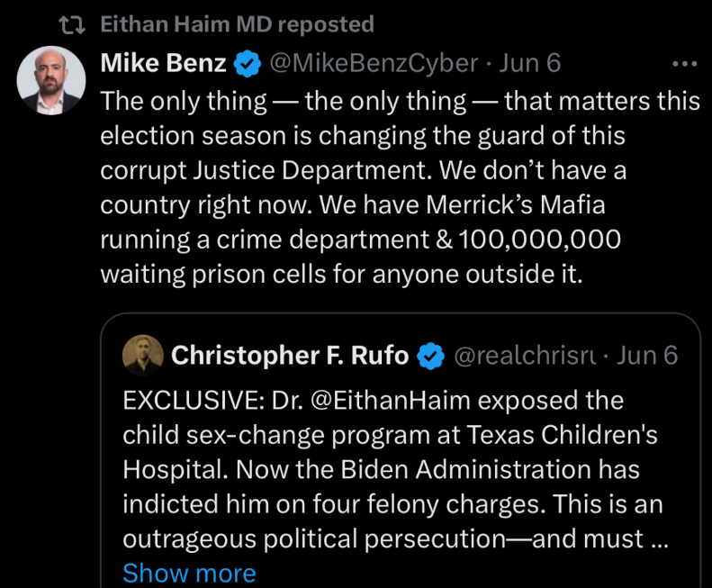Open the @MikeBenzCyber handle
The height and width of the screenshot is (588, 712).
(x=374, y=63)
